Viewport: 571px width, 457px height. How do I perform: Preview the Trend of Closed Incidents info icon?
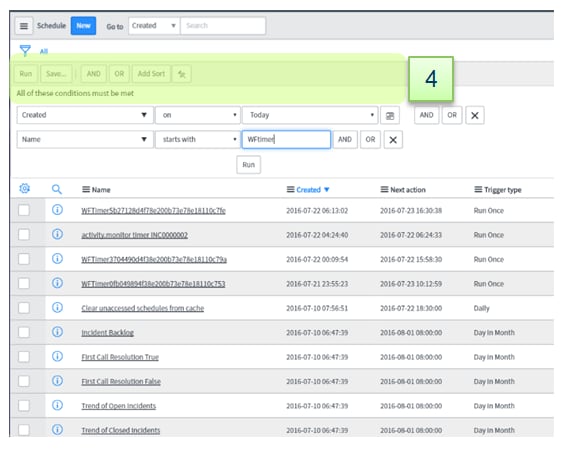tap(57, 430)
